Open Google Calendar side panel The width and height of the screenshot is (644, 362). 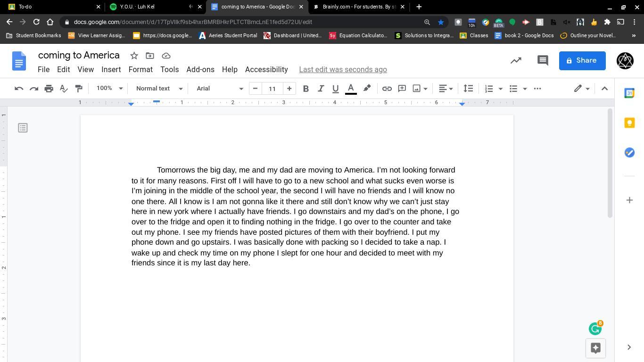point(629,93)
